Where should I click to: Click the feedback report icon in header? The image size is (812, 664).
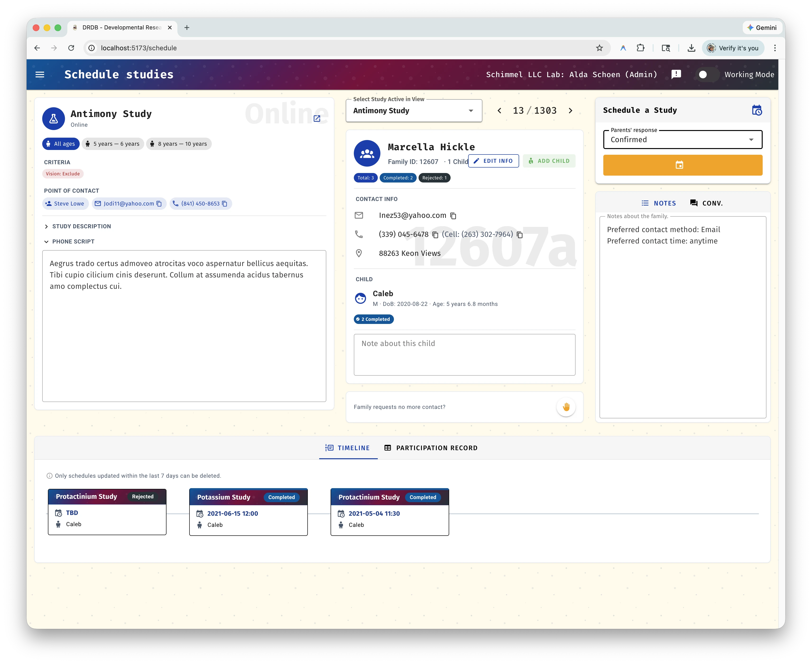[676, 74]
